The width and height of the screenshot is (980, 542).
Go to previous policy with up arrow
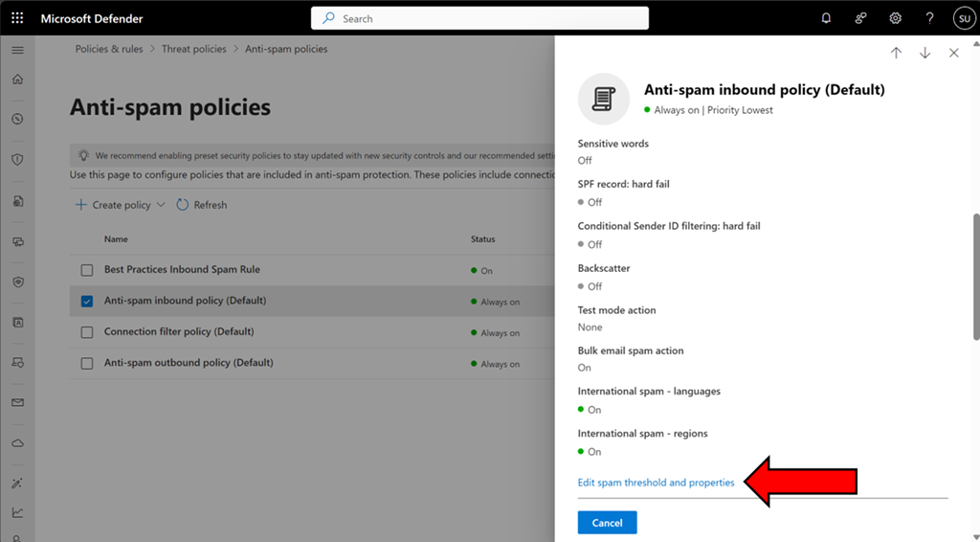coord(896,54)
